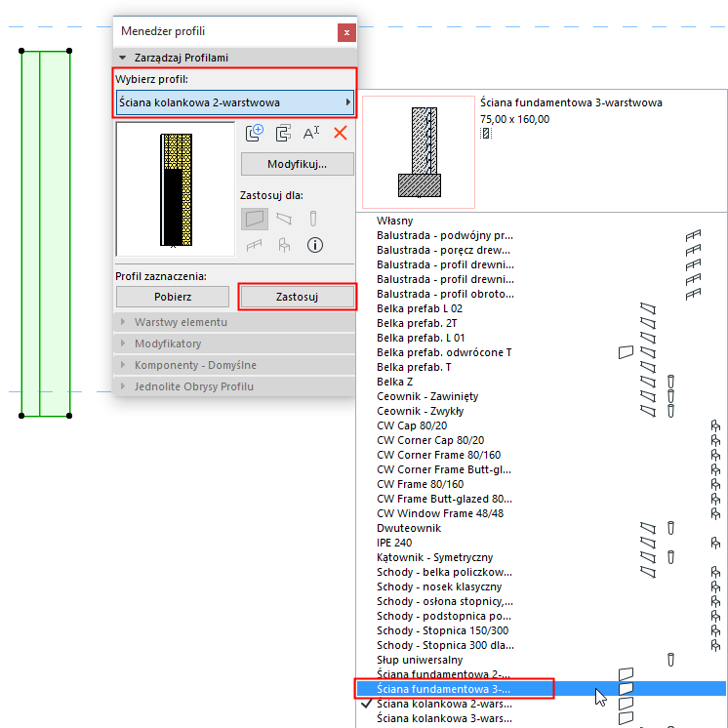The height and width of the screenshot is (728, 728).
Task: Select Schody - belka policzkow... profile
Action: [x=541, y=572]
